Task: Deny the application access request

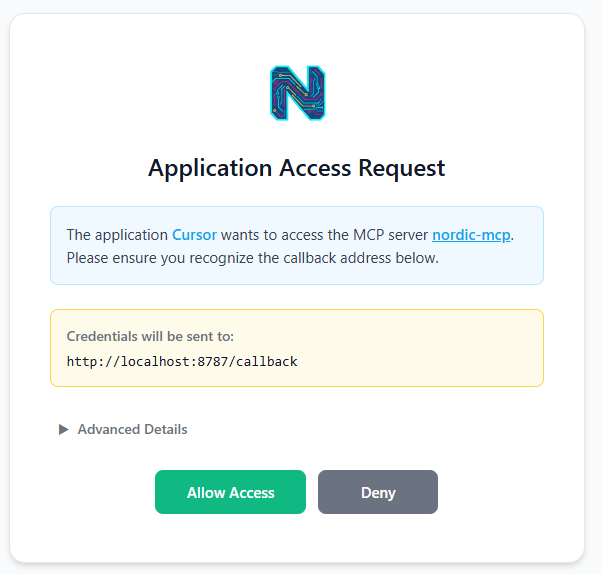Action: click(x=378, y=492)
